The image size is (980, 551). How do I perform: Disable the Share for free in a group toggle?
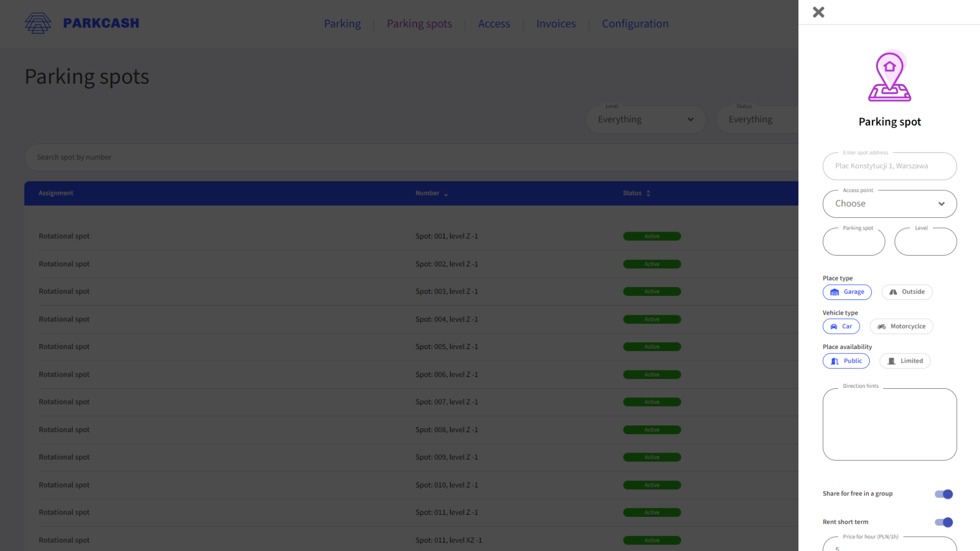944,494
